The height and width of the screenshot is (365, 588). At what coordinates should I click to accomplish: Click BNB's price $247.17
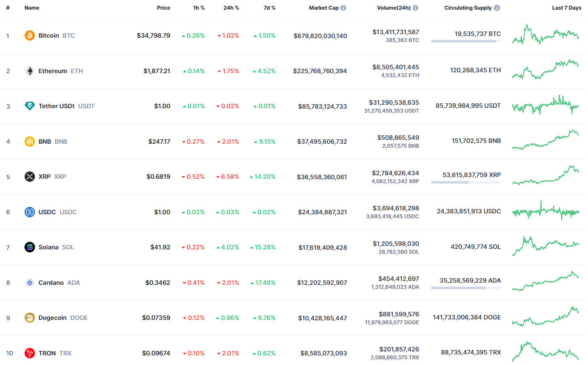(159, 142)
